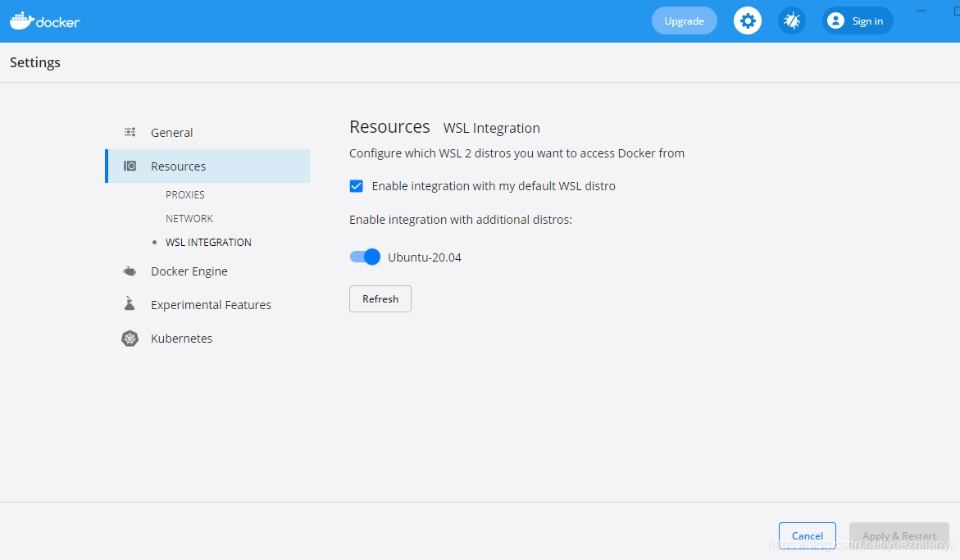This screenshot has width=960, height=560.
Task: Open the Docker settings gear icon
Action: coord(747,20)
